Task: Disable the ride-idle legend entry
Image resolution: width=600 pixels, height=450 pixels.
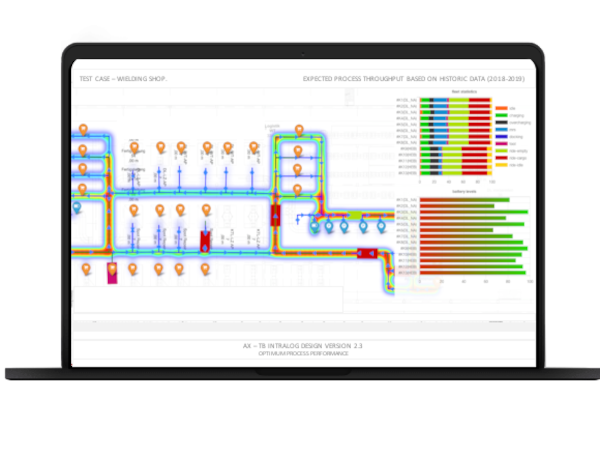Action: point(511,164)
